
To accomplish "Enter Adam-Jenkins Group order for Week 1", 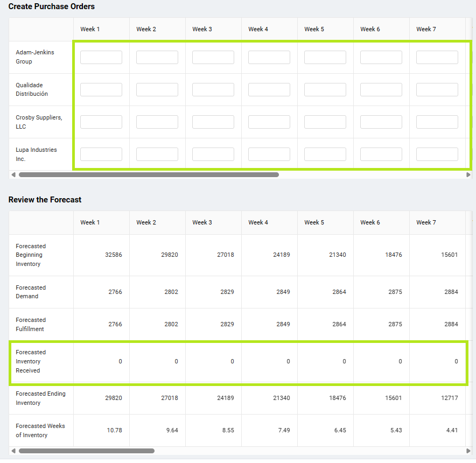I will (101, 58).
